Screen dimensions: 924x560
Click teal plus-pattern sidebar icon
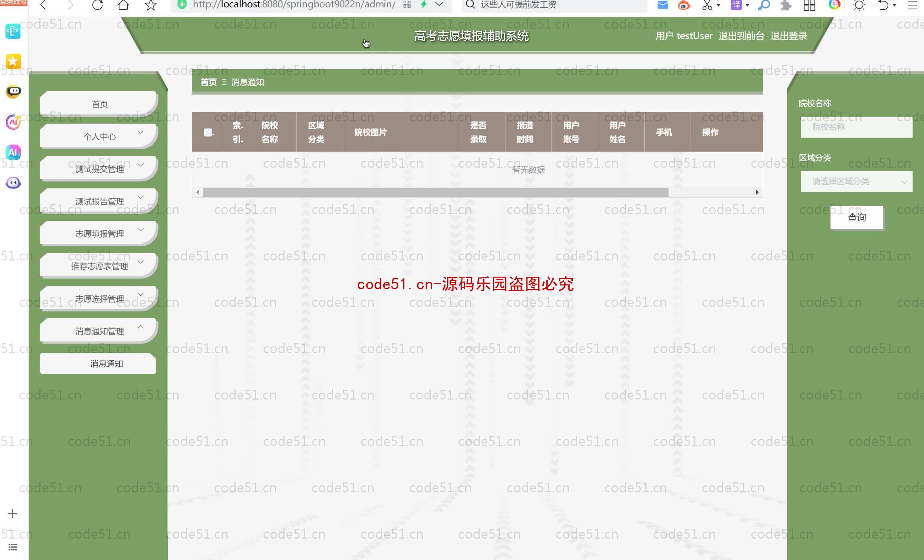click(13, 31)
